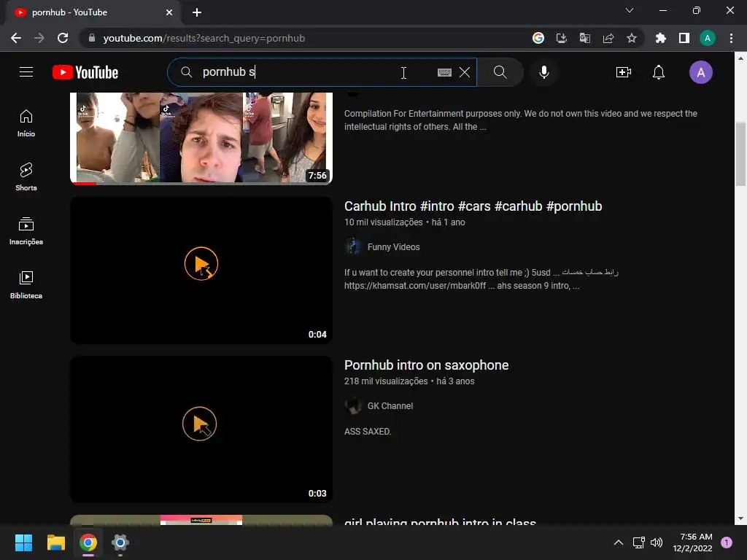Open Inscrições in the sidebar
Viewport: 747px width, 560px height.
(26, 231)
